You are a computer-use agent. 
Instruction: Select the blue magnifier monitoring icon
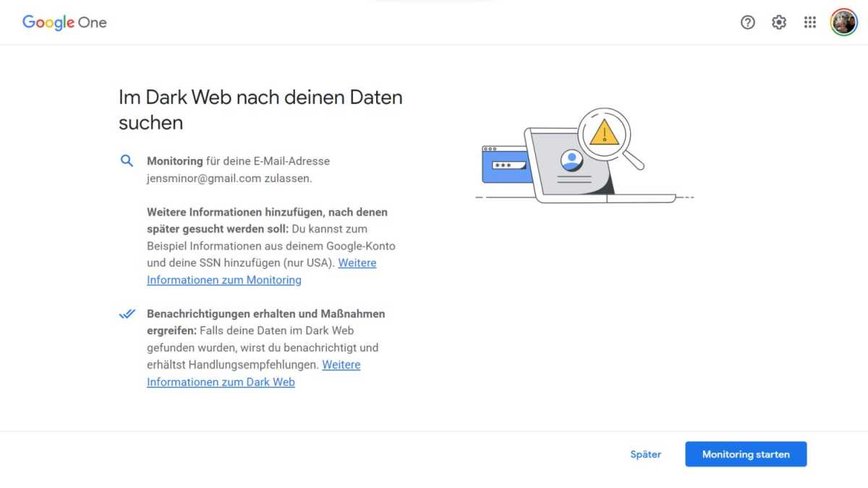tap(127, 160)
